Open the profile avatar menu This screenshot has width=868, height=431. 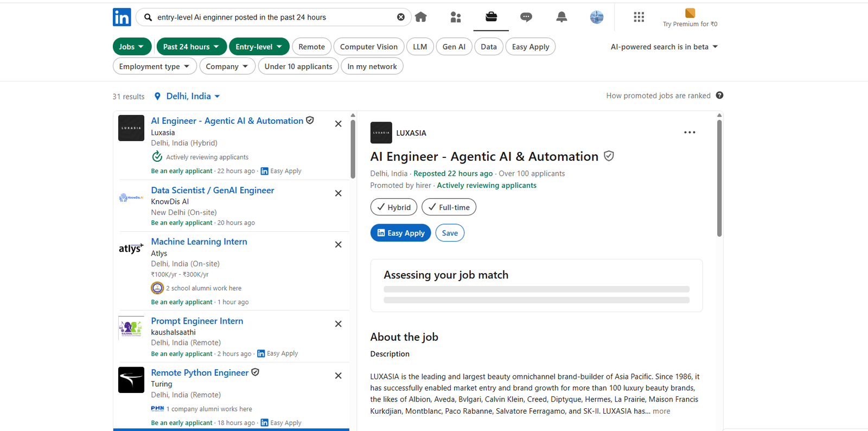coord(597,17)
